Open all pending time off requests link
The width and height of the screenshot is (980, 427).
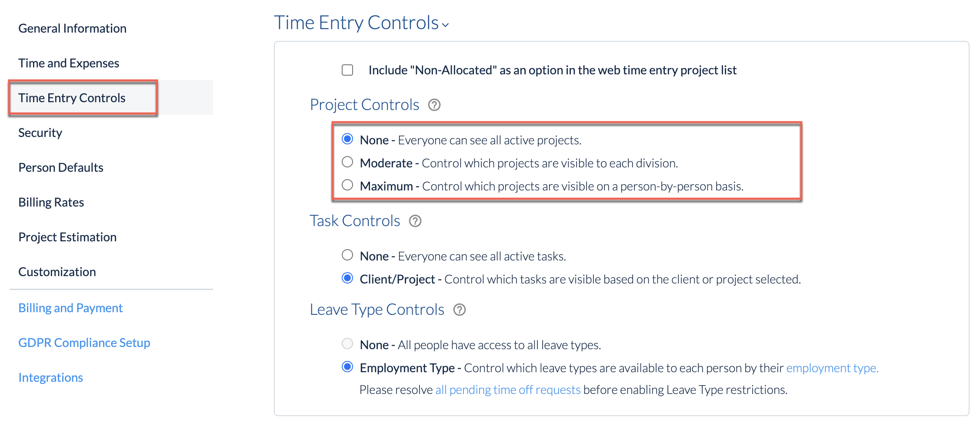point(508,390)
